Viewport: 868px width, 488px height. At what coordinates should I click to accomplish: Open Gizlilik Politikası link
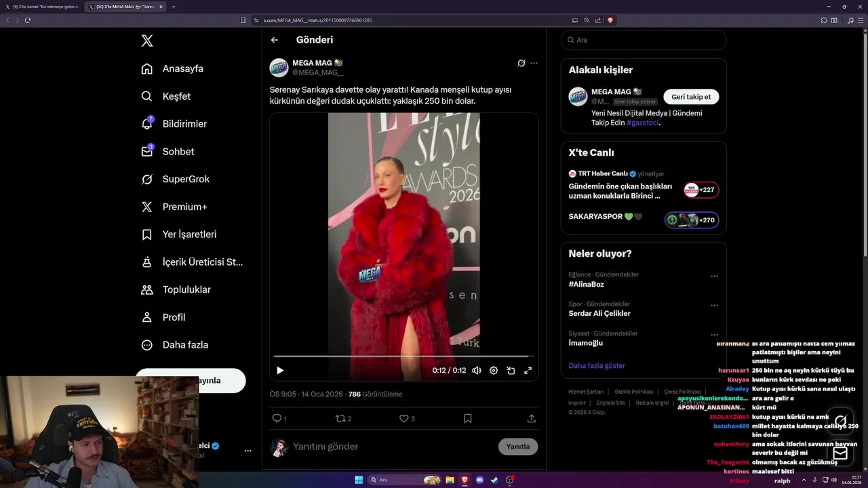[x=634, y=392]
